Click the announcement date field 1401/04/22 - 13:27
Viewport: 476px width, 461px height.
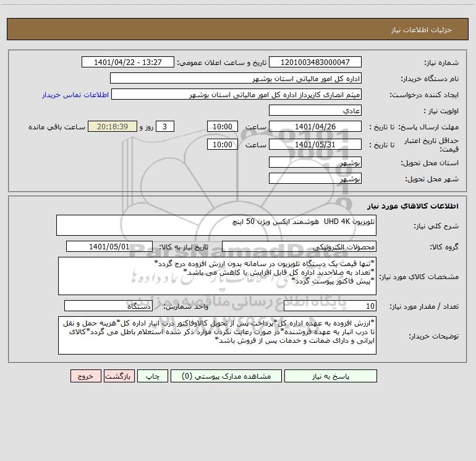[128, 62]
